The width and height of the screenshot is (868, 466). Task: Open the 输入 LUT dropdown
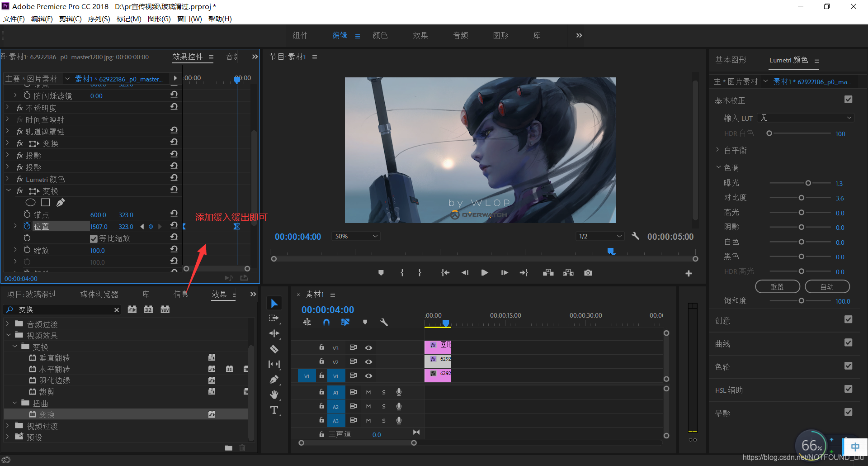click(806, 118)
